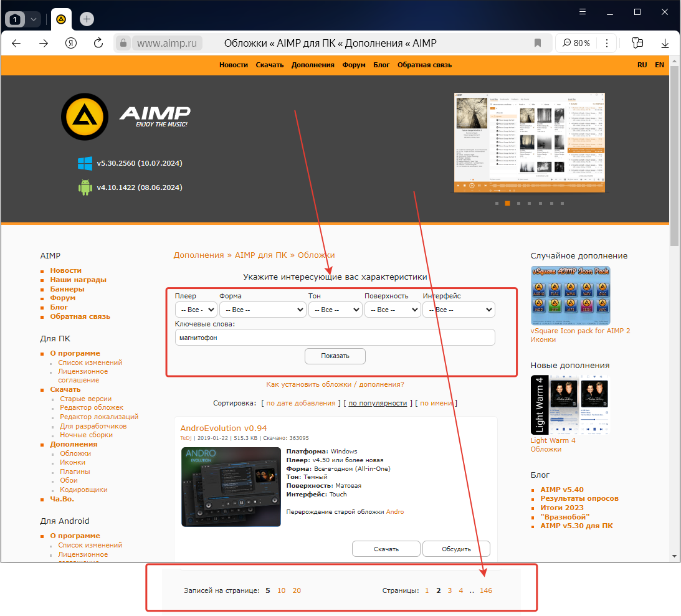Open the Плеер dropdown
This screenshot has height=616, width=681.
196,310
